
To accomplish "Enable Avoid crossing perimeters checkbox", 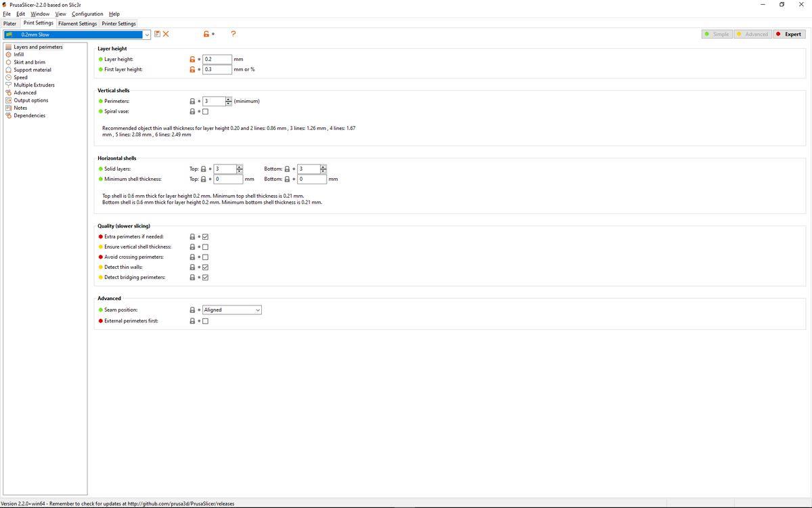I will point(205,257).
